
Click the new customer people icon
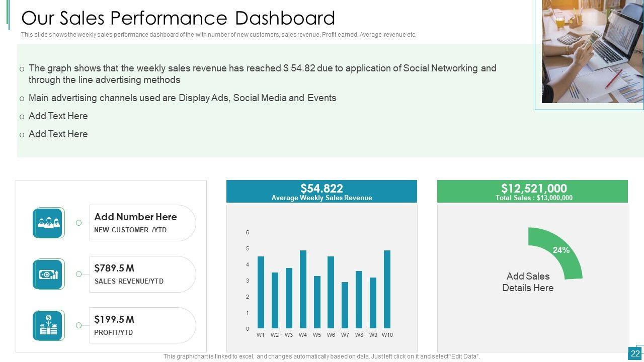coord(48,223)
